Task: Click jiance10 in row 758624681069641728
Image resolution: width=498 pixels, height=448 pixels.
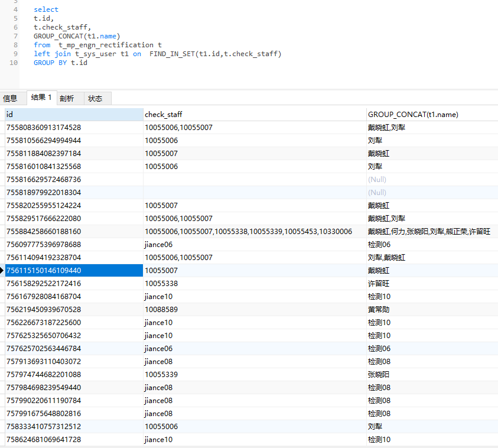Action: (255, 440)
